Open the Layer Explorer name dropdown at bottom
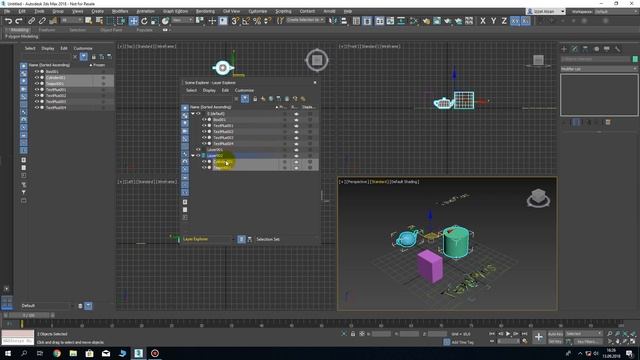Viewport: 640px width, 360px height. pyautogui.click(x=208, y=239)
